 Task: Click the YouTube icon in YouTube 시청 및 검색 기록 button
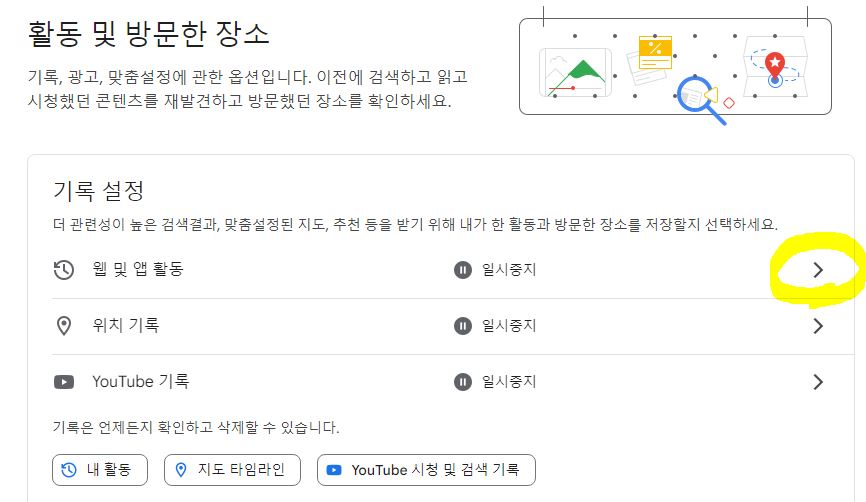[x=334, y=470]
